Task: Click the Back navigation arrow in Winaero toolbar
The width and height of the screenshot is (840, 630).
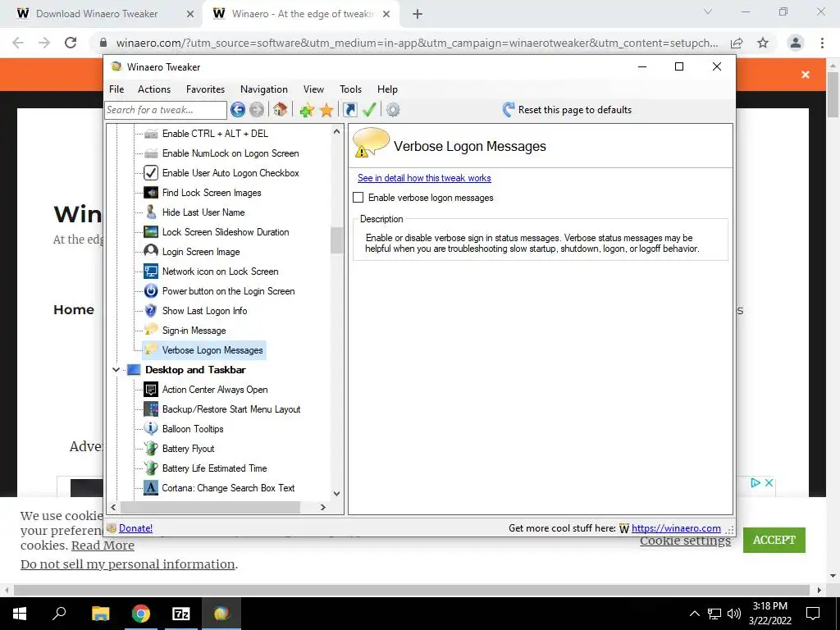Action: pos(238,110)
